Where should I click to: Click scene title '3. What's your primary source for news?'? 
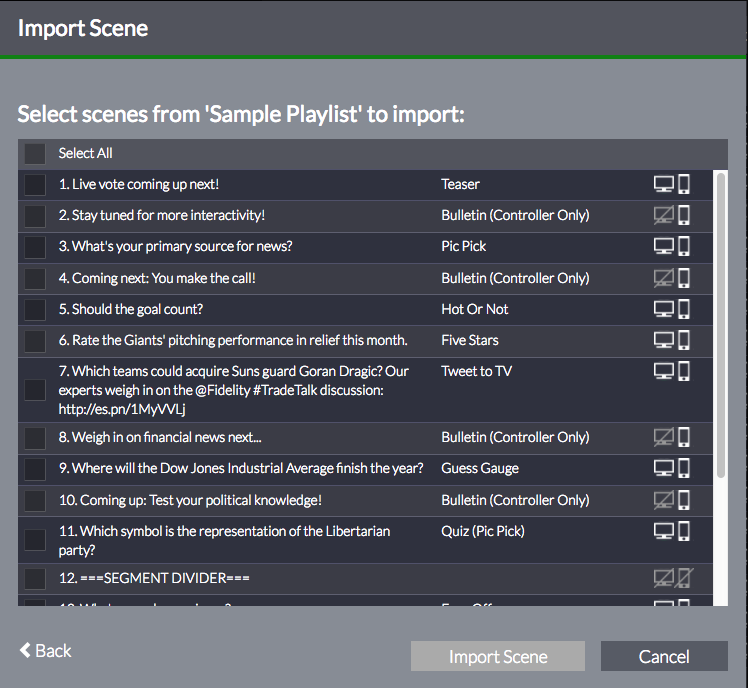176,246
